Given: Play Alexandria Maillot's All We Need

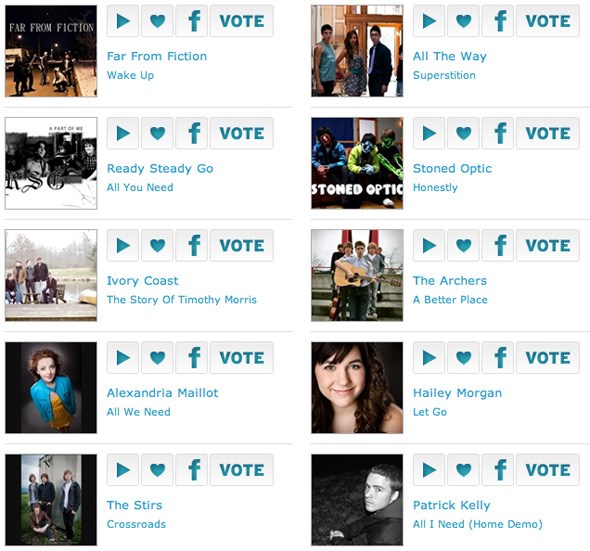Looking at the screenshot, I should (x=123, y=358).
